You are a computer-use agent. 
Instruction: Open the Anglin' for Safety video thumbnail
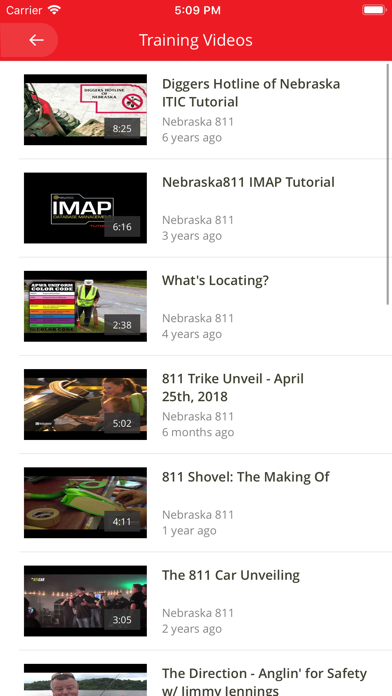pos(85,680)
